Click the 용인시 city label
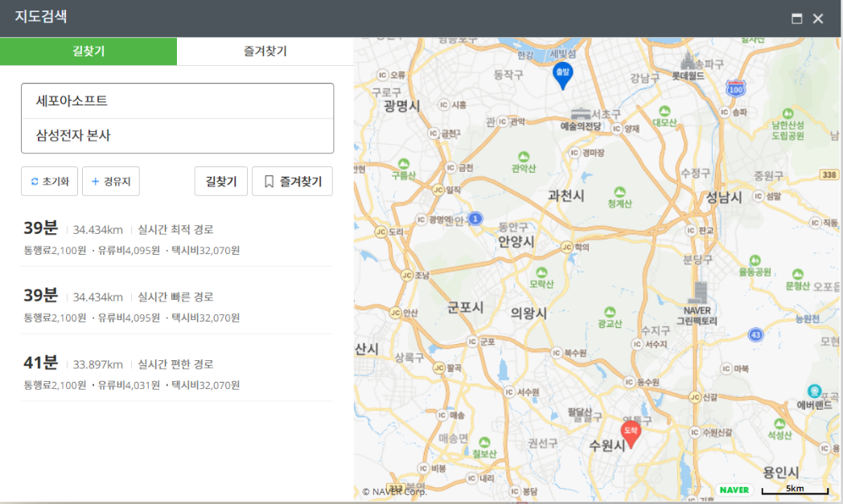This screenshot has height=504, width=843. [780, 473]
